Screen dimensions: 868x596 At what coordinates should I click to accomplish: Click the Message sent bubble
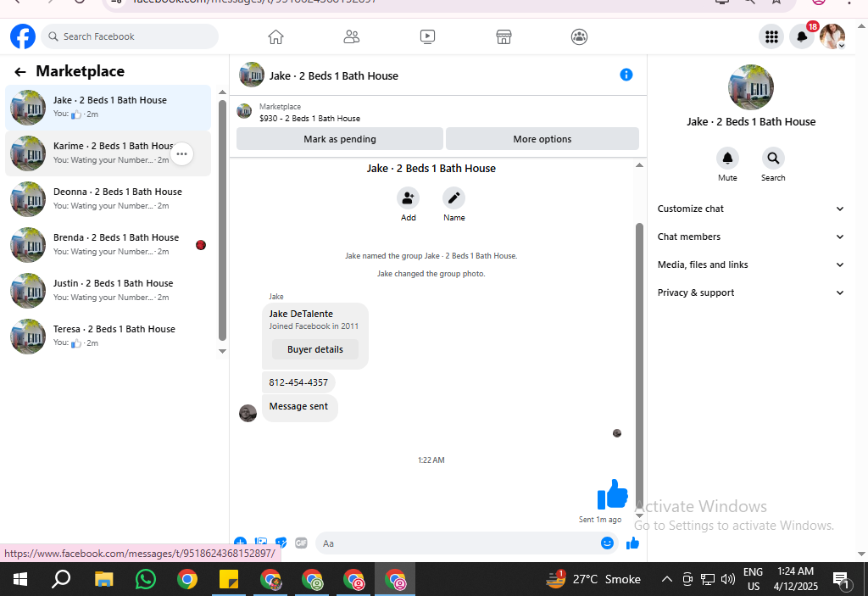pos(299,407)
